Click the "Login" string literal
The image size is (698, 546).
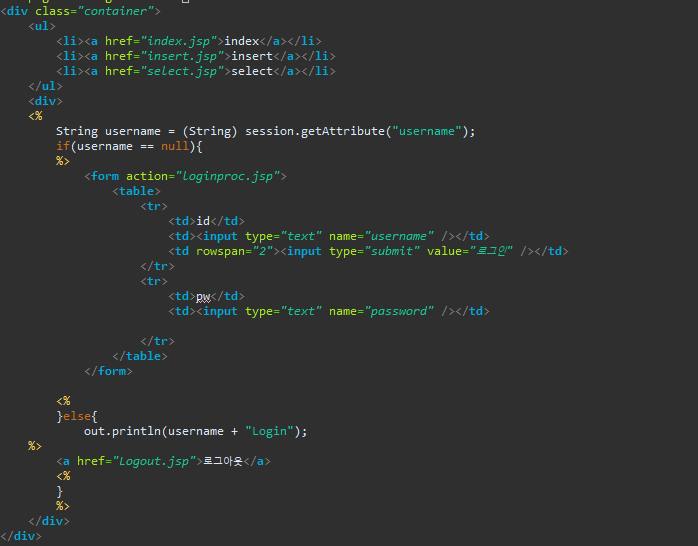point(269,431)
